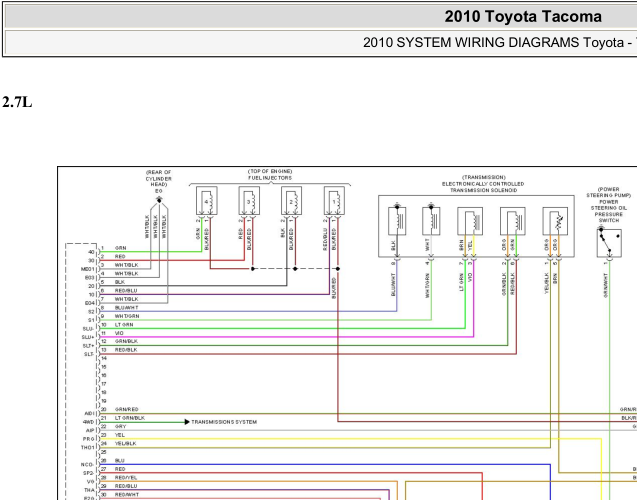Click the 'THO1' terminal label
This screenshot has width=637, height=500.
tap(87, 448)
